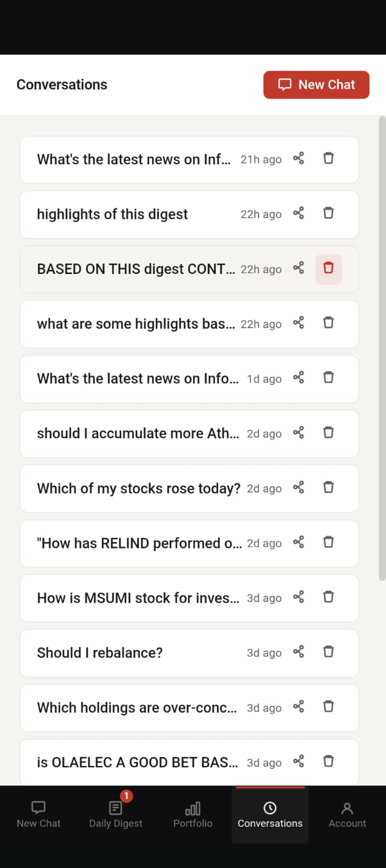Share the MSUMI stock conversation
Screen dimensions: 386x868
coord(298,597)
